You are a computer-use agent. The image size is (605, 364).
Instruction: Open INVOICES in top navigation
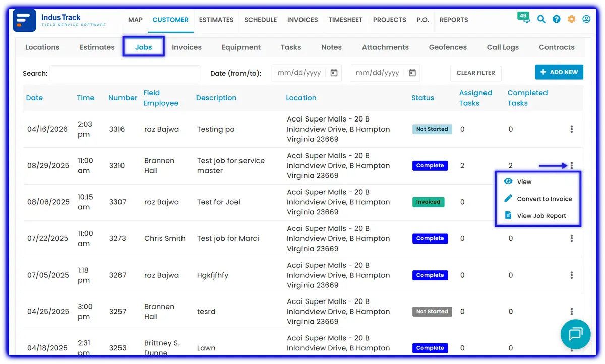[x=302, y=20]
